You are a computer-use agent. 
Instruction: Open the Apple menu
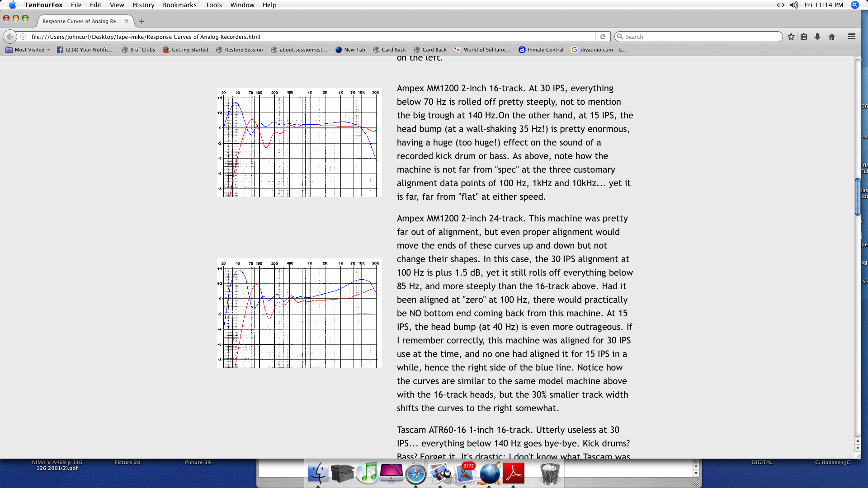(12, 5)
